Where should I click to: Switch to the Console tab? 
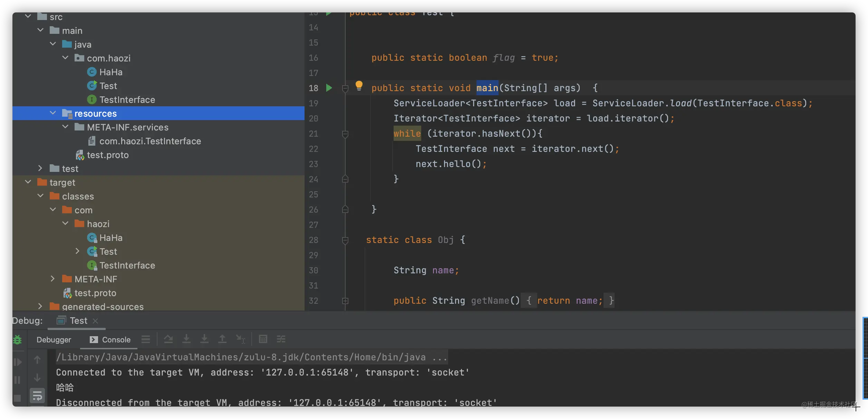(110, 340)
